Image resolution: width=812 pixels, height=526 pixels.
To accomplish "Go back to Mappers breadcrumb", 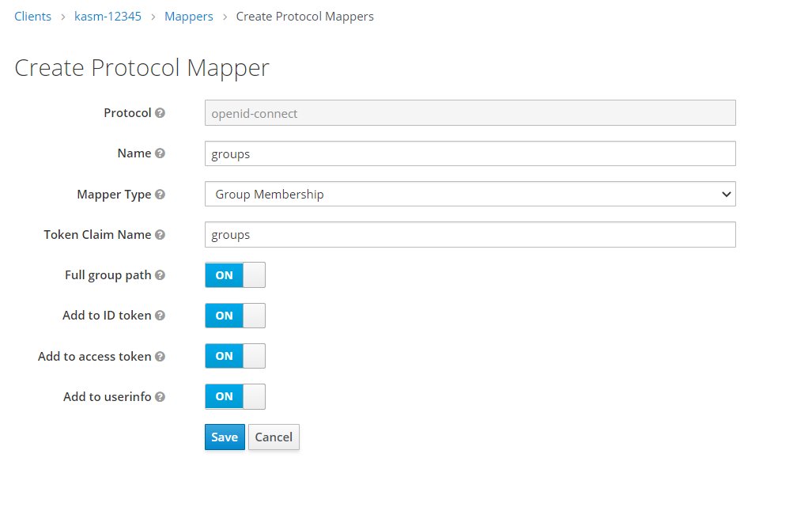I will tap(188, 16).
